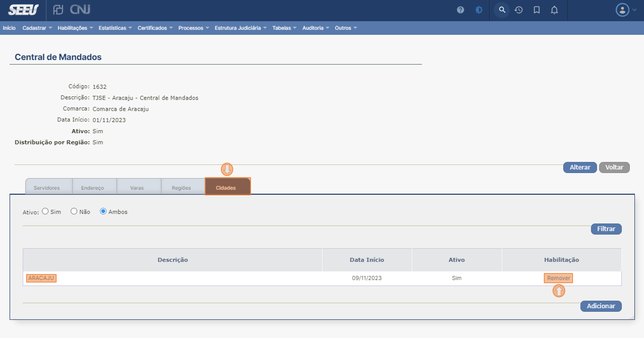The width and height of the screenshot is (644, 338).
Task: Open the notifications bell icon
Action: click(554, 10)
